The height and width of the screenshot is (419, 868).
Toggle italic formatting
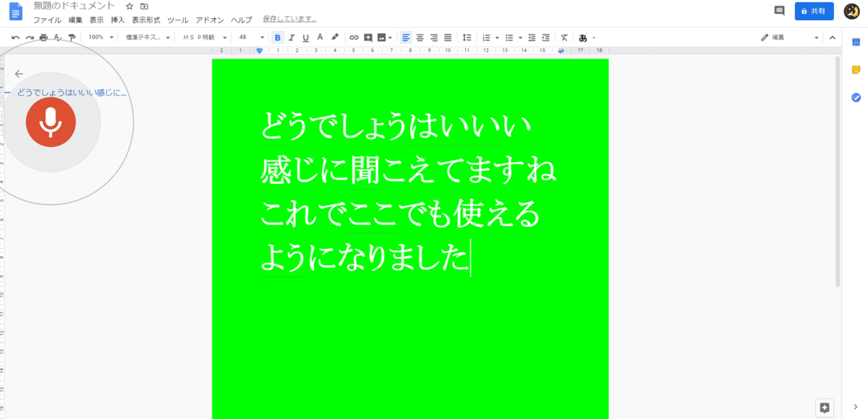point(292,37)
